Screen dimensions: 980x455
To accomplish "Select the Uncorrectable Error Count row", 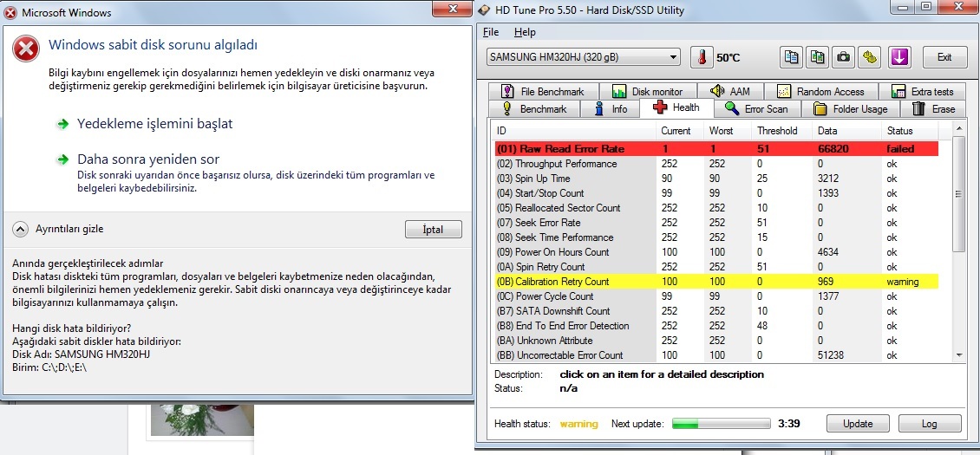I will point(716,355).
